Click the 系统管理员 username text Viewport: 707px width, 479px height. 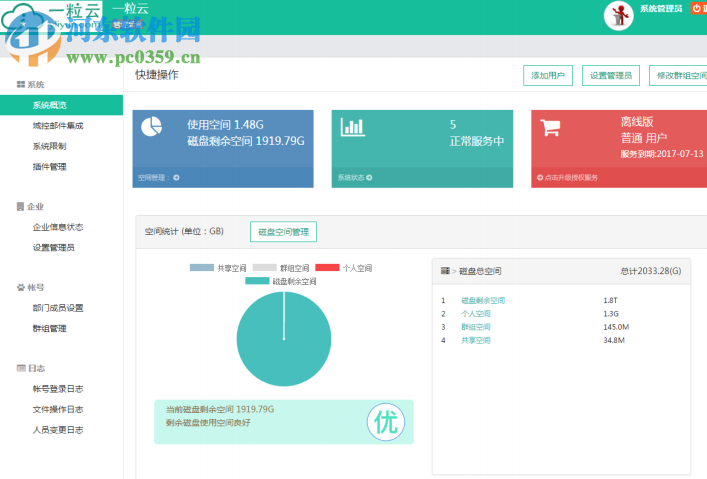pos(661,9)
